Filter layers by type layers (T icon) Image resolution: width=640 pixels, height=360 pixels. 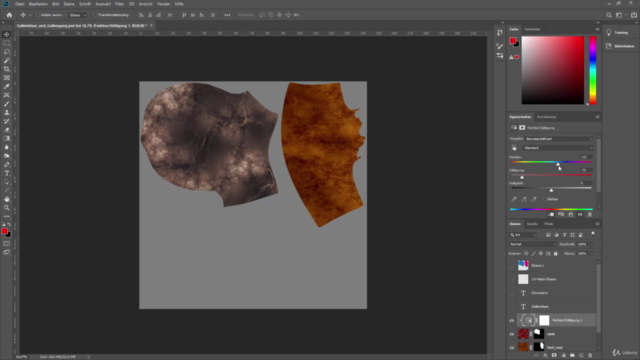click(564, 235)
